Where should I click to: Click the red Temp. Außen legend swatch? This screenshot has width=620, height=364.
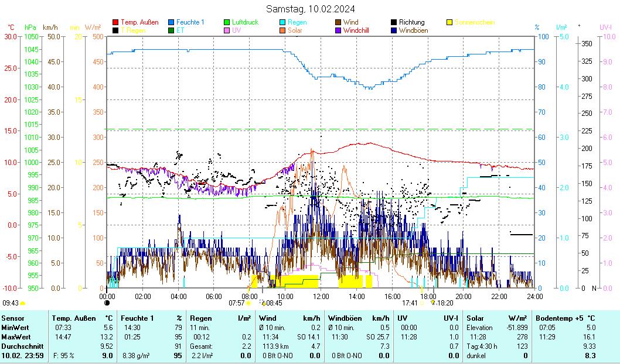pos(115,22)
